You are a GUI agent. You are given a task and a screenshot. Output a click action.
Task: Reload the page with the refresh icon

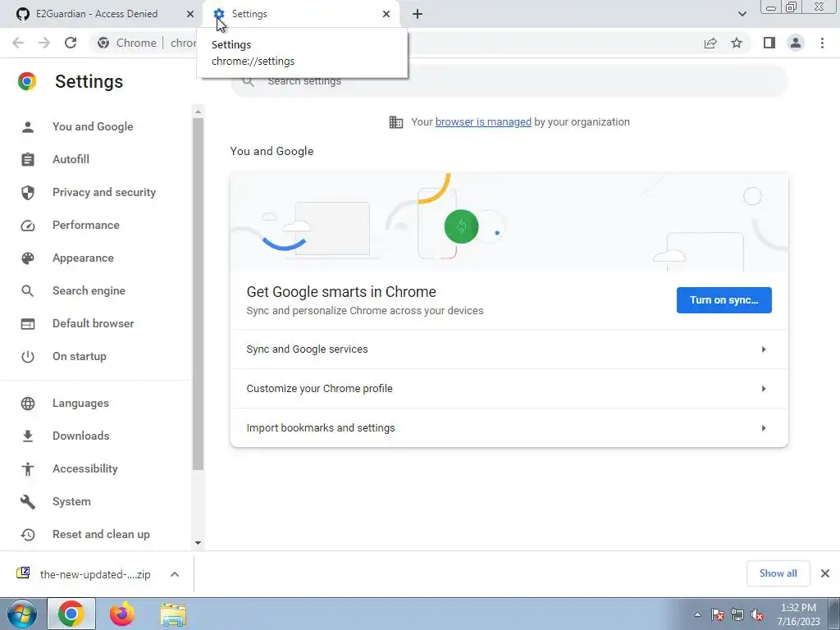click(71, 43)
